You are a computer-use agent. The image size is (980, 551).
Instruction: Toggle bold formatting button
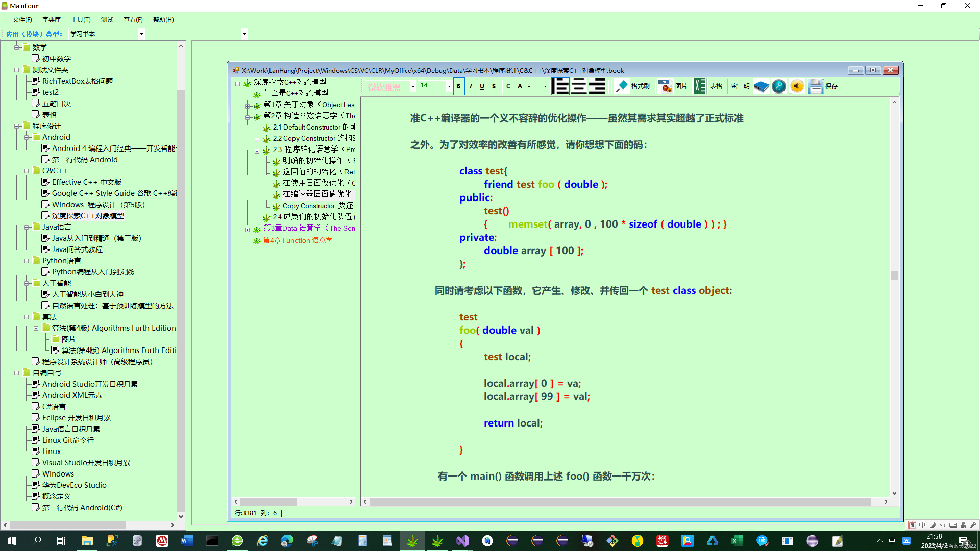(x=458, y=86)
